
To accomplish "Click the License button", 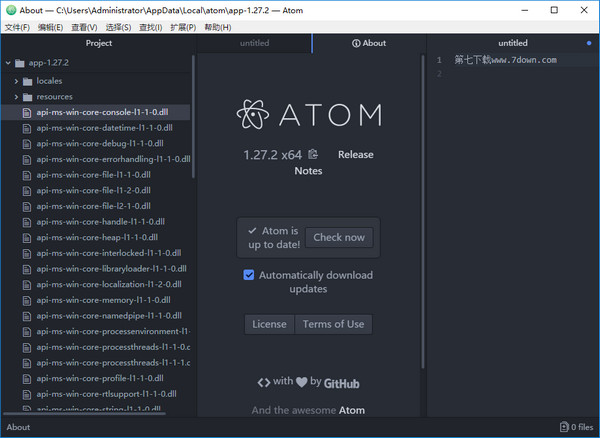I will [x=269, y=324].
